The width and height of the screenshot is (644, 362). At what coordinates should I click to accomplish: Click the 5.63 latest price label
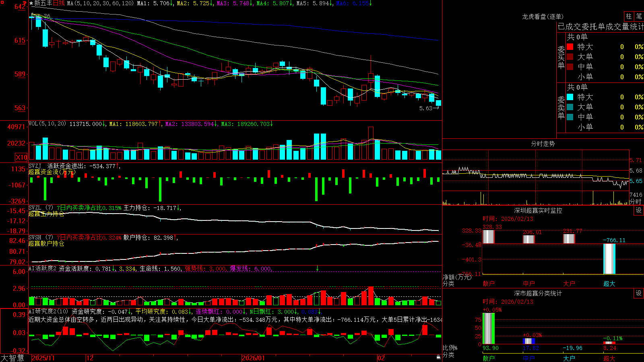click(x=425, y=108)
